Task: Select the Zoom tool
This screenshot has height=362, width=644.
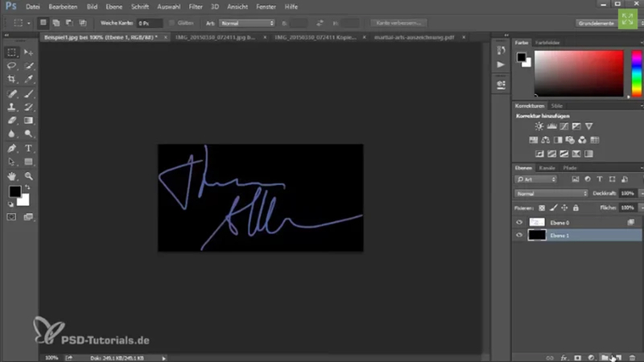Action: coord(28,176)
